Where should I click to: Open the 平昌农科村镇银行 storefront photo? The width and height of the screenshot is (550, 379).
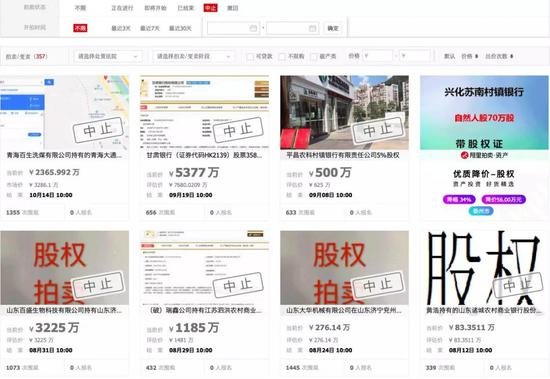pyautogui.click(x=344, y=112)
